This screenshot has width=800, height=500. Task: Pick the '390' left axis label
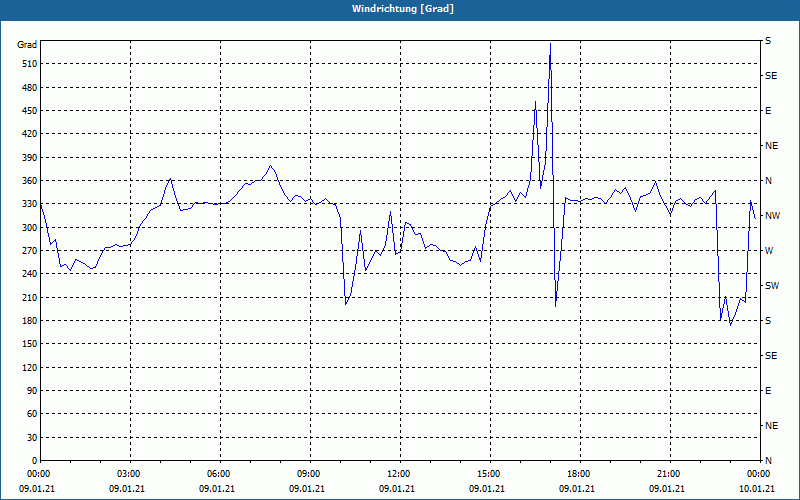[x=29, y=157]
